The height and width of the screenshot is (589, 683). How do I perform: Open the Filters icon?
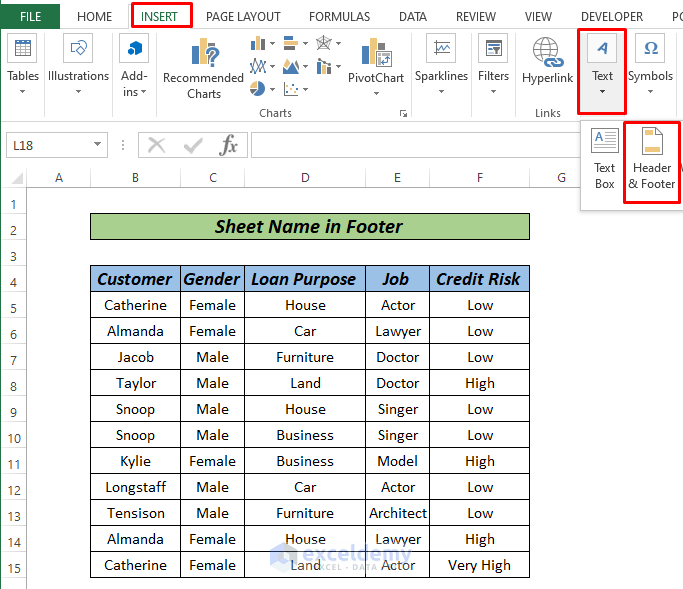tap(493, 48)
